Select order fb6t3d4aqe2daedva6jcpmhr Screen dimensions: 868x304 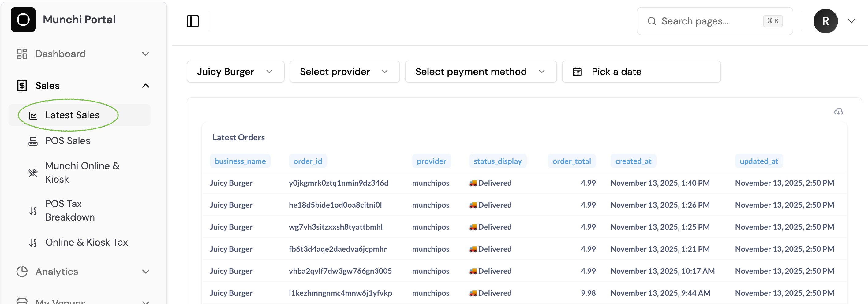(x=338, y=249)
